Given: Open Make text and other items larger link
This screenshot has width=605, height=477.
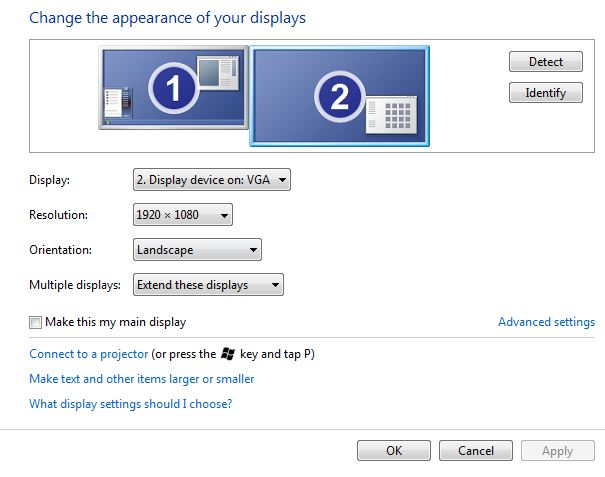Looking at the screenshot, I should point(142,379).
